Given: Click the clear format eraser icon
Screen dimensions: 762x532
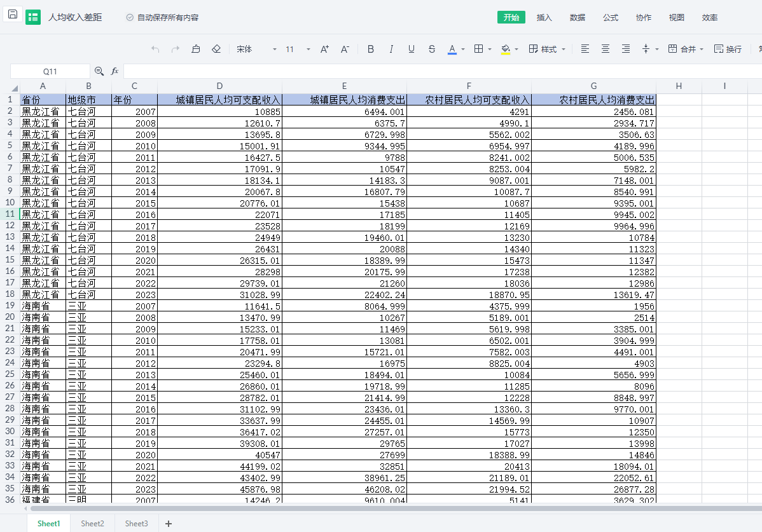Looking at the screenshot, I should 216,49.
